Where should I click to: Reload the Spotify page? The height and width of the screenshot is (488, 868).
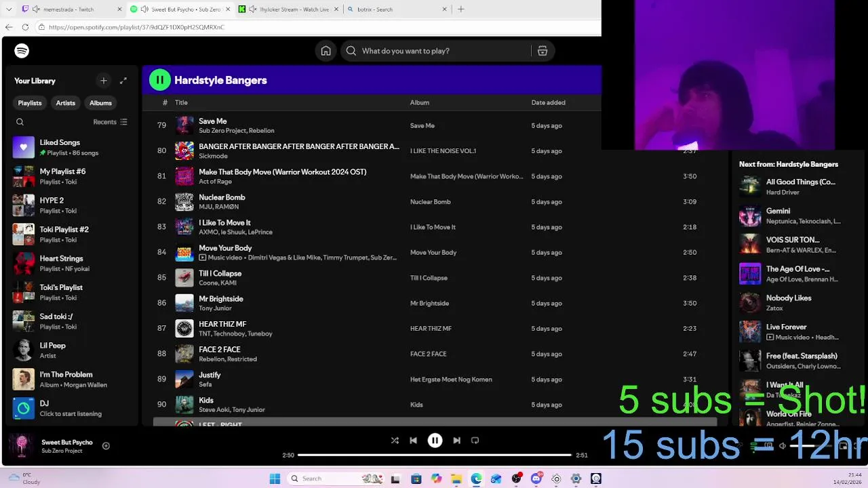pyautogui.click(x=25, y=27)
